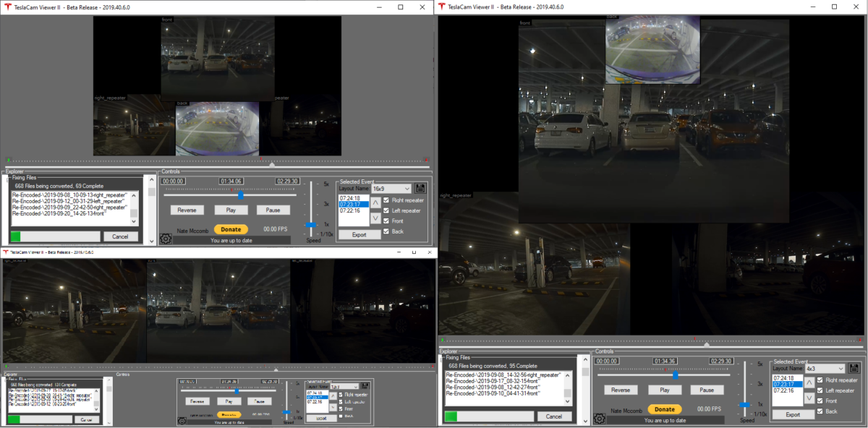Check the Back box in the small bottom-left window
This screenshot has width=868, height=428.
[x=342, y=416]
